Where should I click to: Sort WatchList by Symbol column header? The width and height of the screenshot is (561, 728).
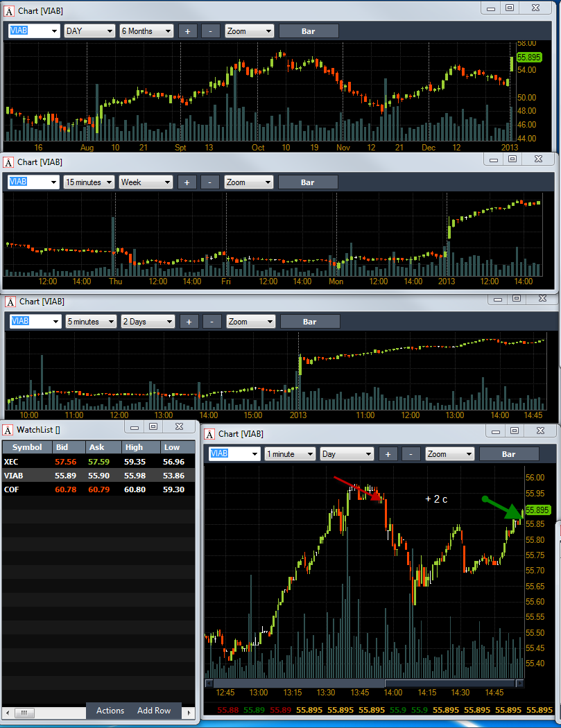(27, 447)
